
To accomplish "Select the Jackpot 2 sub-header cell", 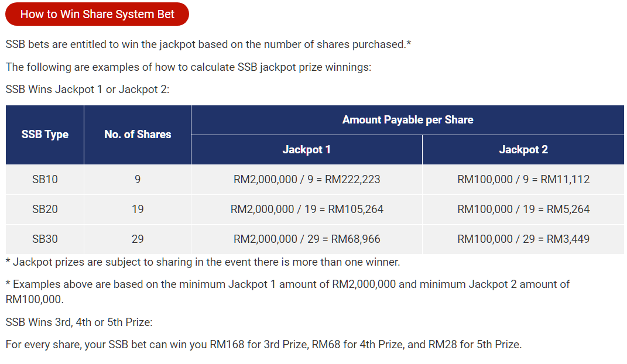I will pyautogui.click(x=523, y=150).
